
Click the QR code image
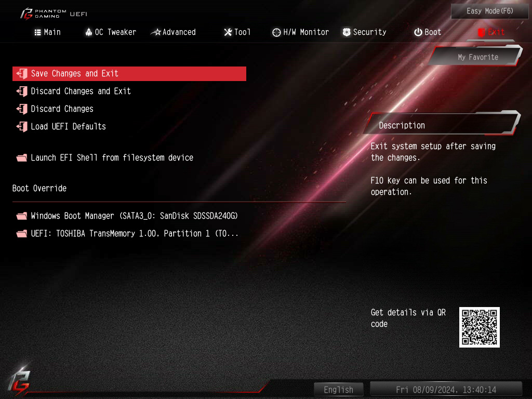tap(480, 327)
